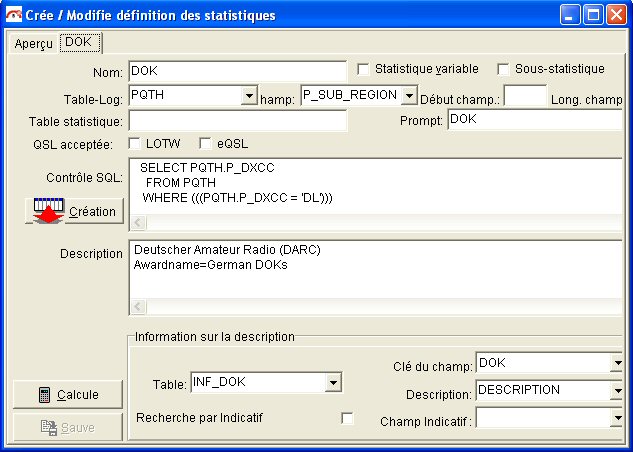This screenshot has width=633, height=452.
Task: Click the Création button with table icon
Action: pos(73,211)
